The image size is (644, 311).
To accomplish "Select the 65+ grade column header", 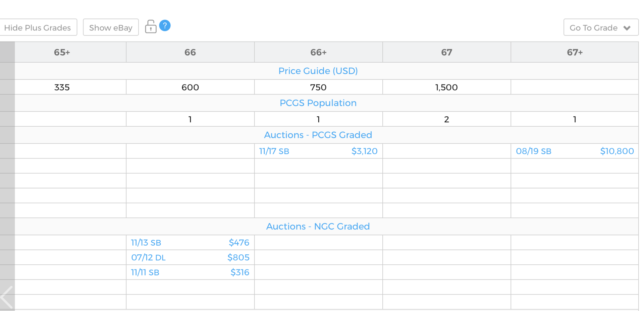I will point(62,52).
